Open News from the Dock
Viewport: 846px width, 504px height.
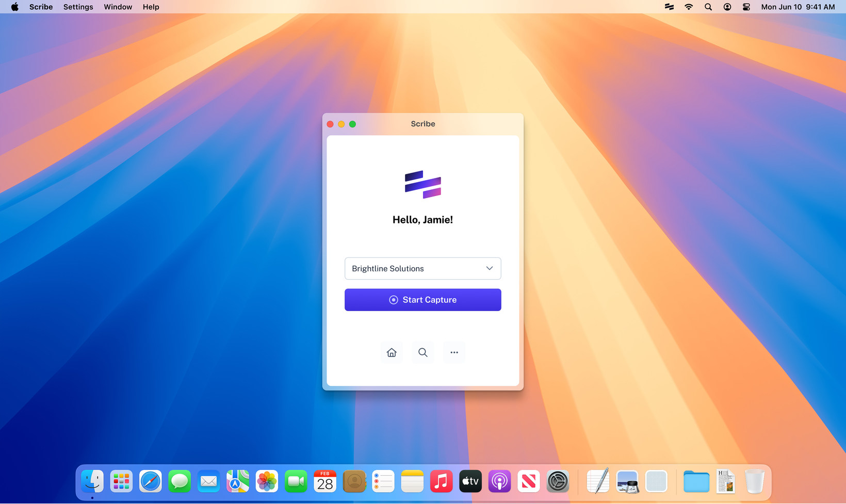pos(529,482)
